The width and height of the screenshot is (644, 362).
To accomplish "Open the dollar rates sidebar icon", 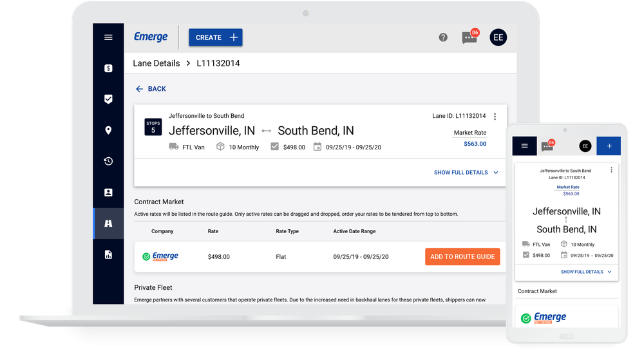I will (108, 68).
